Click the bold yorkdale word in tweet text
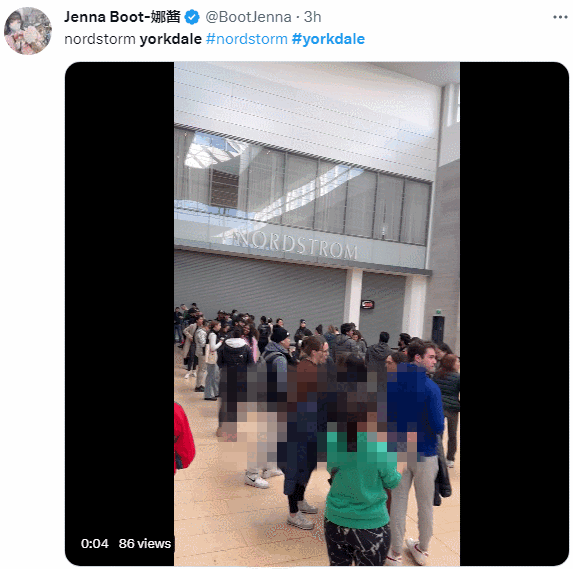The width and height of the screenshot is (573, 569). (171, 39)
